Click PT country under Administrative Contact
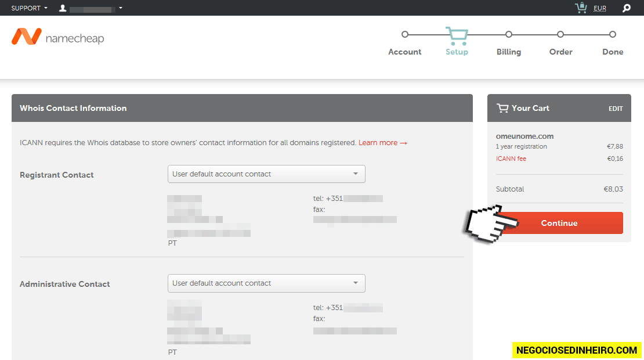Viewport: 644px width, 360px height. tap(172, 352)
